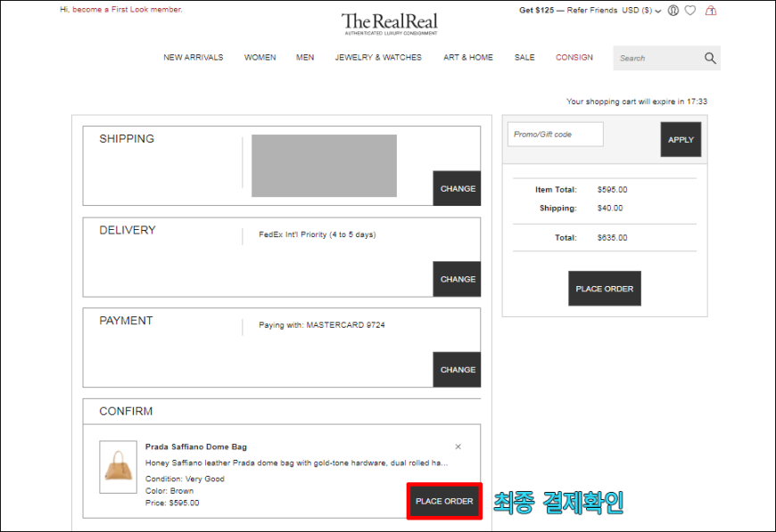Click the become a First Look member link
The image size is (776, 532).
(x=128, y=10)
